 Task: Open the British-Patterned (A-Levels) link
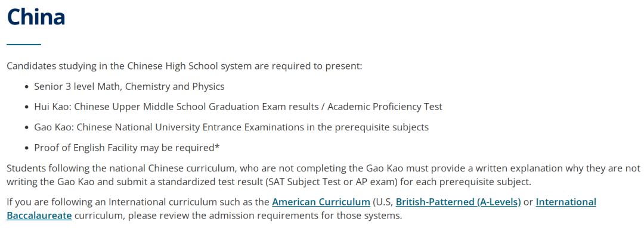(x=459, y=202)
